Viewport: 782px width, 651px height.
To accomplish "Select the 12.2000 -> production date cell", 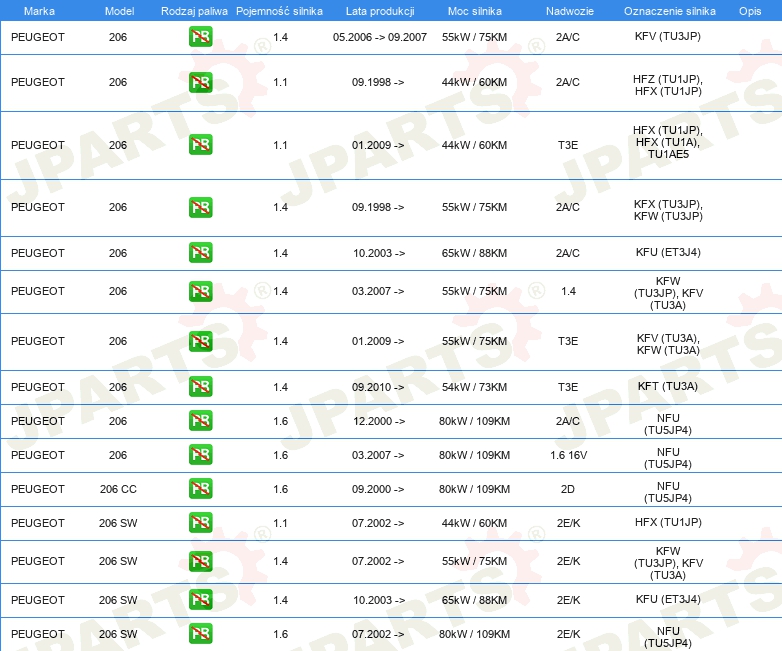I will click(379, 421).
